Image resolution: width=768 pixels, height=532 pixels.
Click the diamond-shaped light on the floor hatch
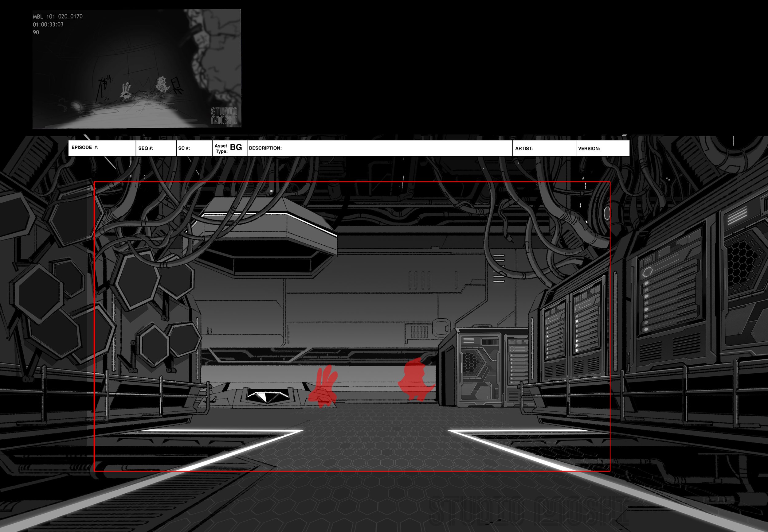coord(266,397)
